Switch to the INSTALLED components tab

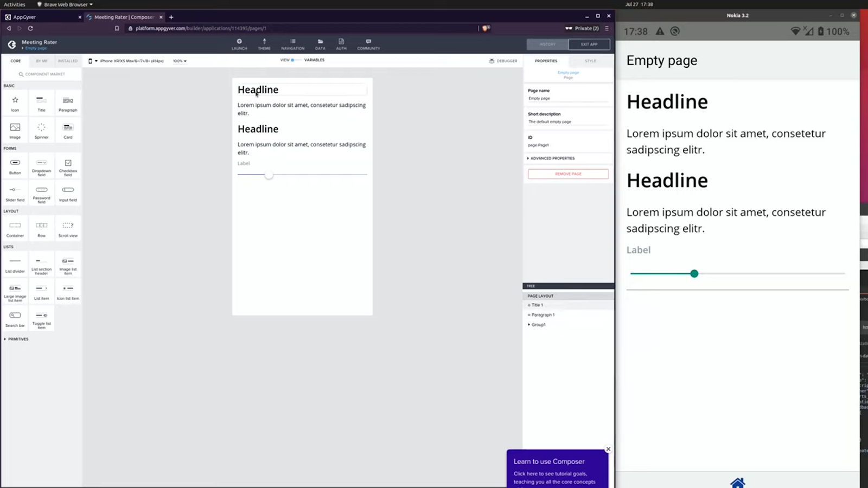pos(67,61)
